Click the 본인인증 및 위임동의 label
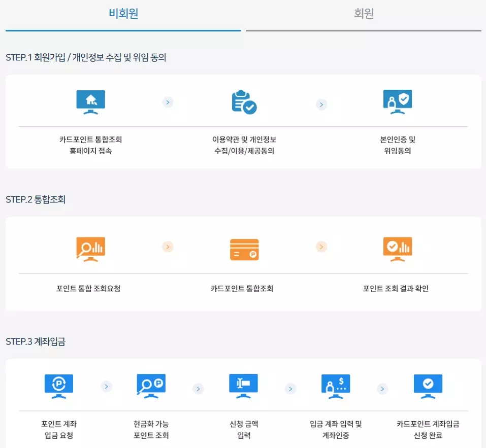Image resolution: width=486 pixels, height=448 pixels. pyautogui.click(x=398, y=145)
